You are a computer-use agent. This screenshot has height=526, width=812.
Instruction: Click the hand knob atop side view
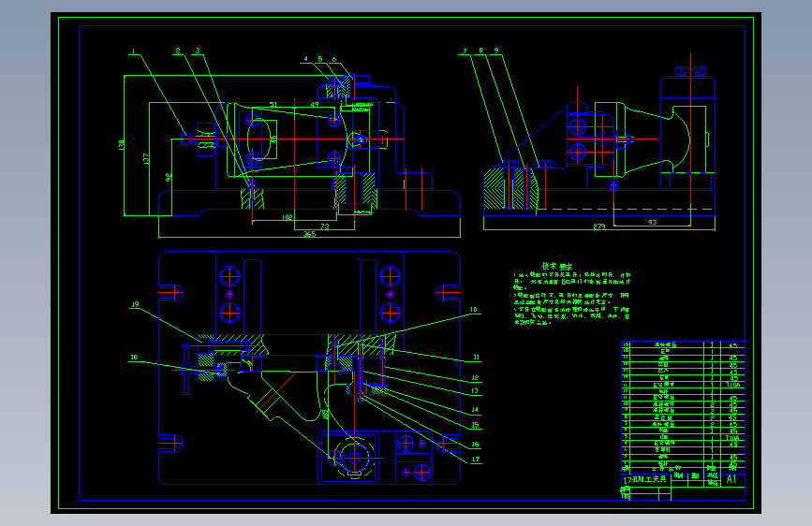[x=690, y=71]
